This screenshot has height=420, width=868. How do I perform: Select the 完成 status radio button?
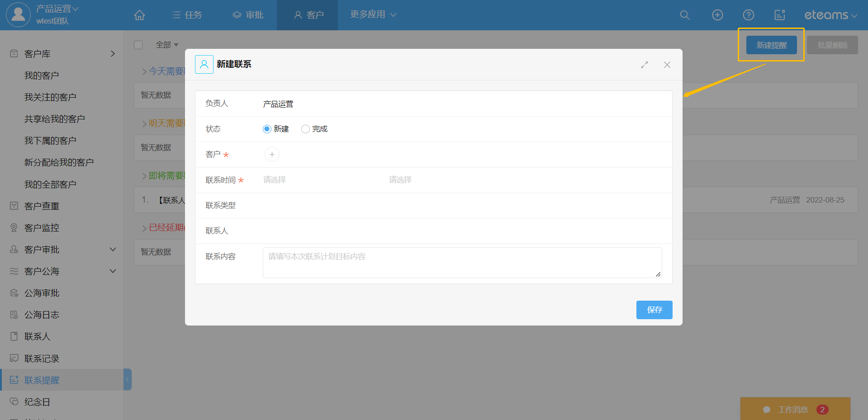(x=305, y=129)
